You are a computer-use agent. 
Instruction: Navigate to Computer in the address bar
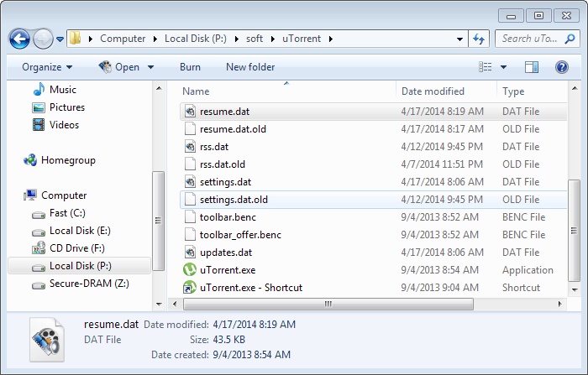click(123, 39)
